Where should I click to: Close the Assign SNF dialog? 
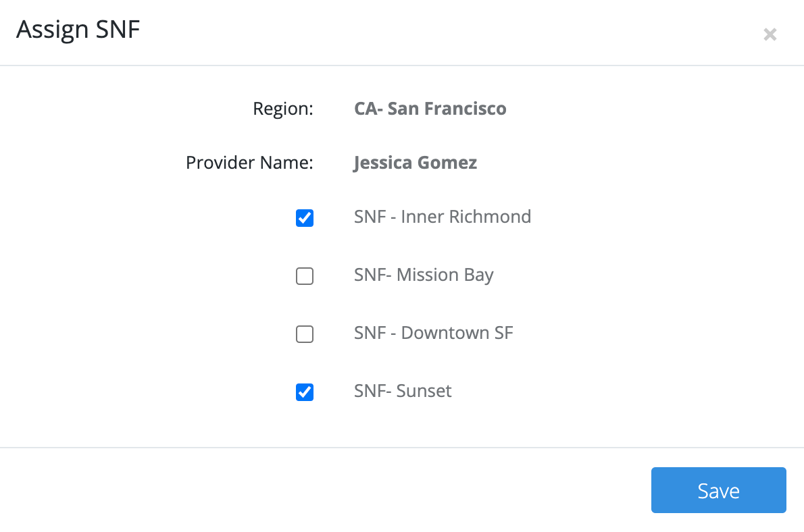click(770, 34)
